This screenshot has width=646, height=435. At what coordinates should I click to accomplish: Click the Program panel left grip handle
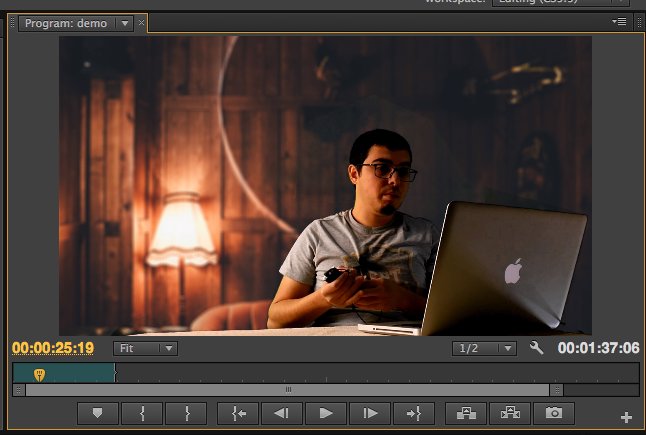click(12, 23)
